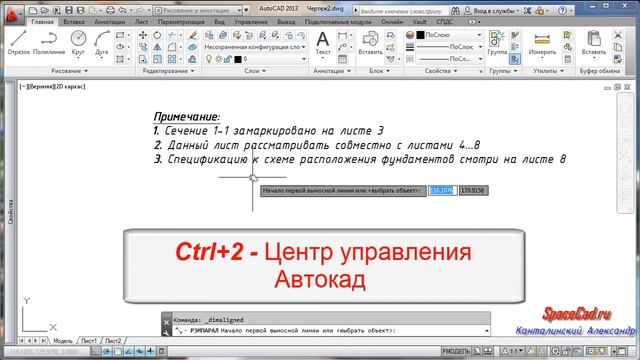The image size is (640, 360).
Task: Click the Cut scissors icon in clipboard panel
Action: point(618,35)
